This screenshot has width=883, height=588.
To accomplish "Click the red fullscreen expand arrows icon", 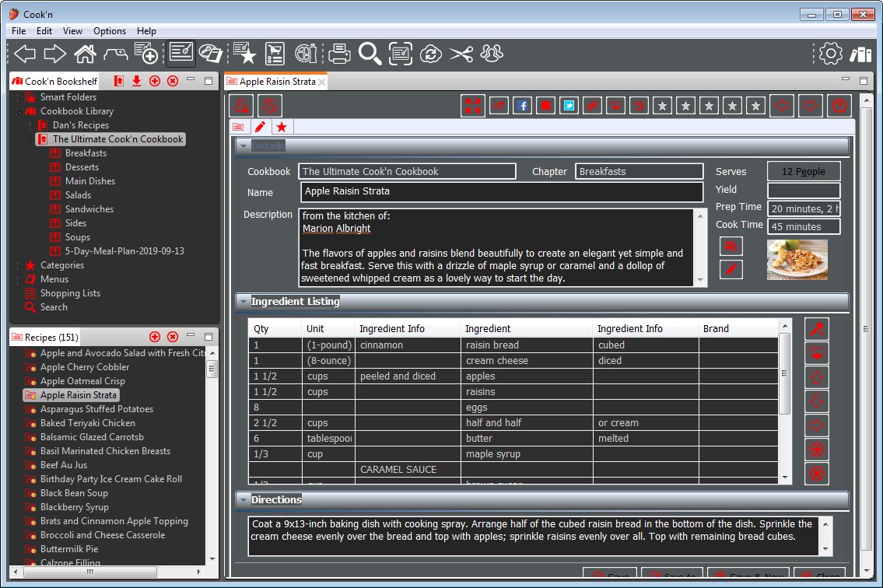I will point(473,105).
